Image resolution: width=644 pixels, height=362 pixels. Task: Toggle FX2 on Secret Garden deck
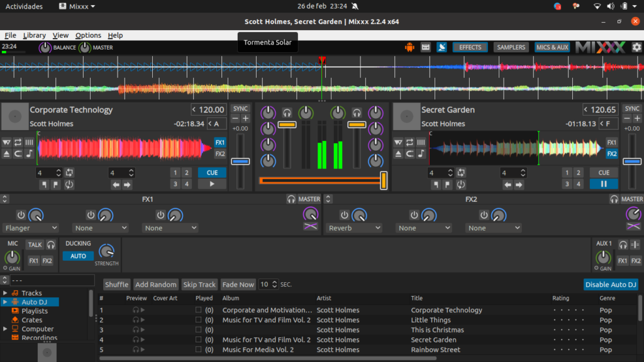(612, 154)
